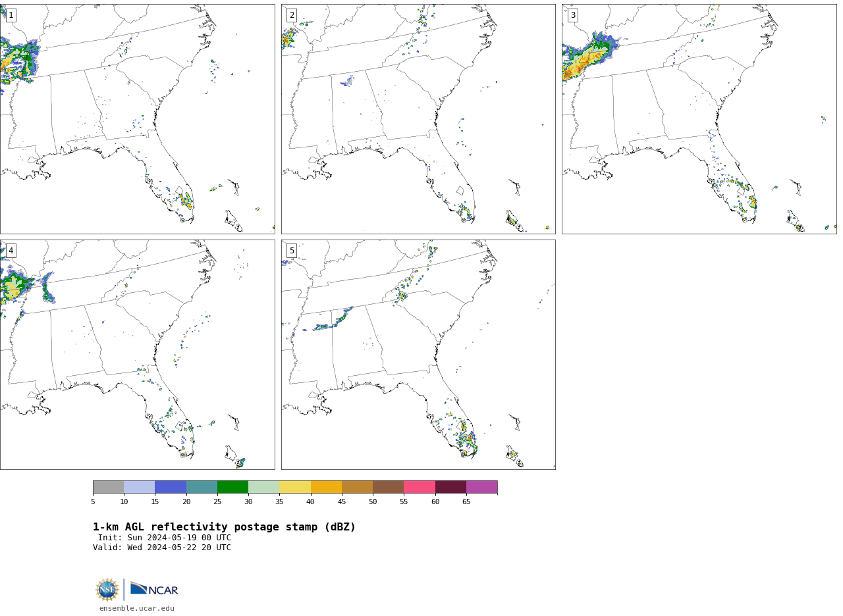Click the dark brown 50-55 dBZ swatch
The image size is (843, 616).
coord(389,487)
